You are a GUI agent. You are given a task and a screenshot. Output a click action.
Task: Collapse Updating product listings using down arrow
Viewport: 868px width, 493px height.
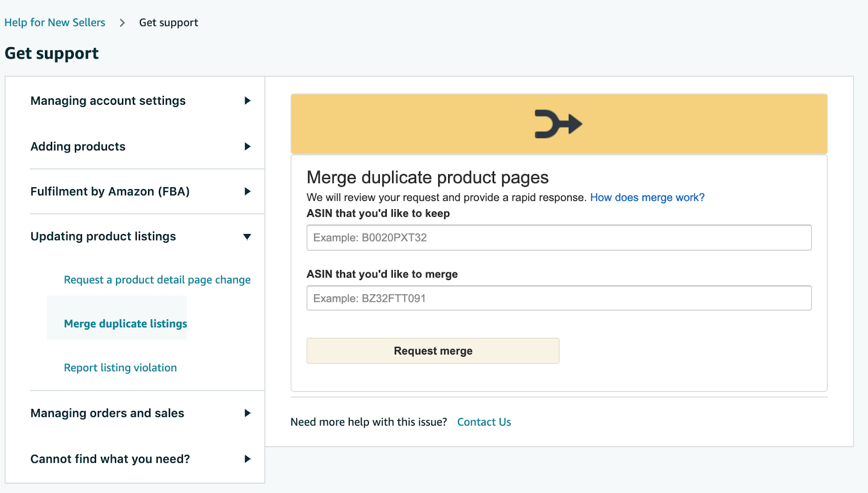(x=247, y=237)
